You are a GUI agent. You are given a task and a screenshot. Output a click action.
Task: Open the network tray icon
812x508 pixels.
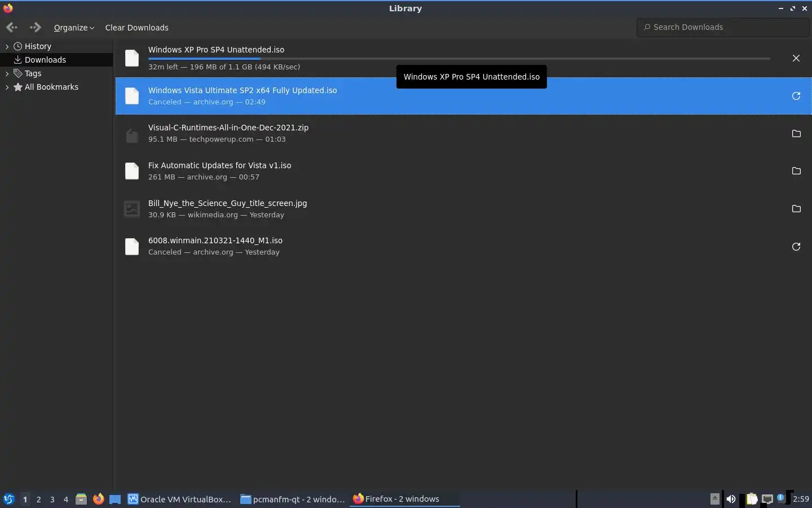coord(767,499)
